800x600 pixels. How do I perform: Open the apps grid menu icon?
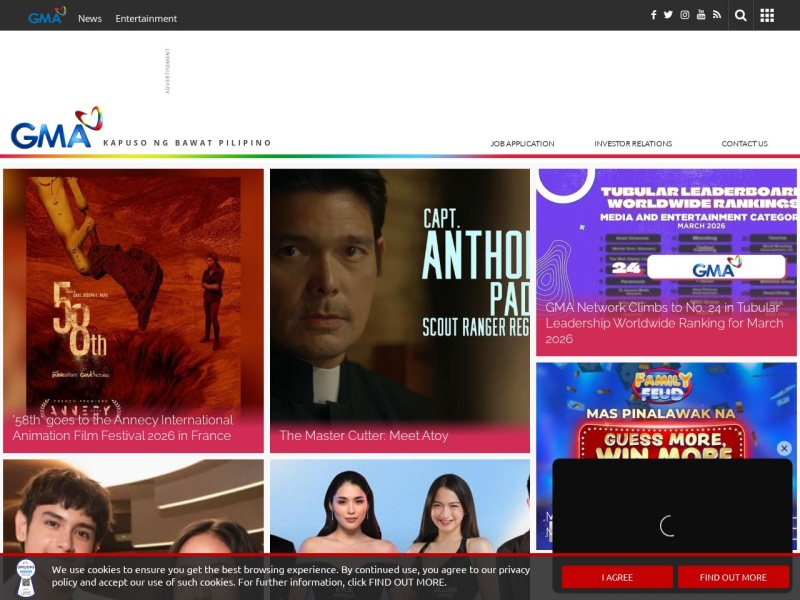pos(767,15)
